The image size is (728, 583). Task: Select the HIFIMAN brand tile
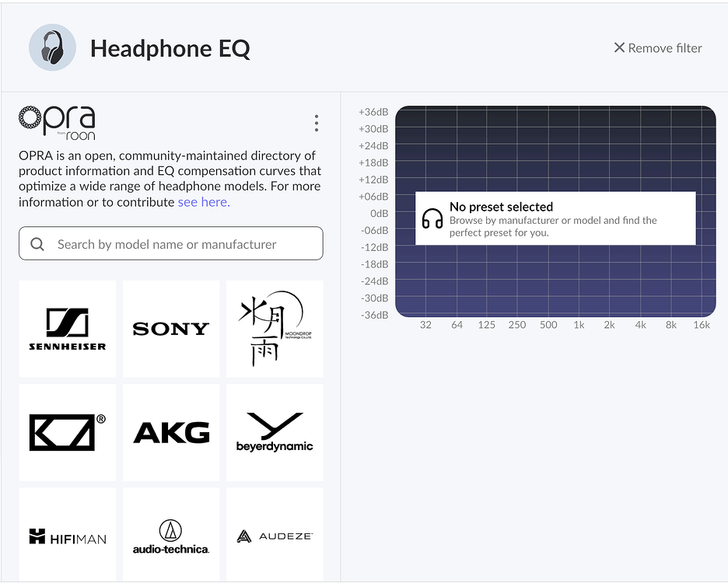pyautogui.click(x=67, y=536)
